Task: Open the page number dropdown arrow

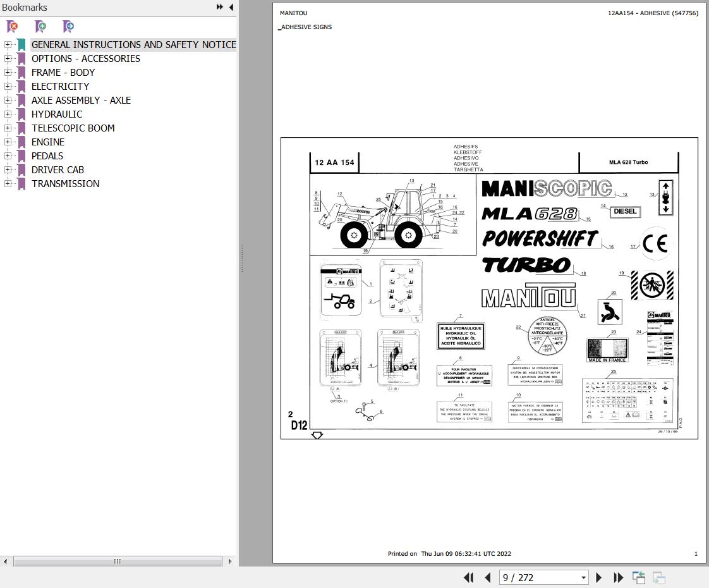Action: click(x=583, y=578)
